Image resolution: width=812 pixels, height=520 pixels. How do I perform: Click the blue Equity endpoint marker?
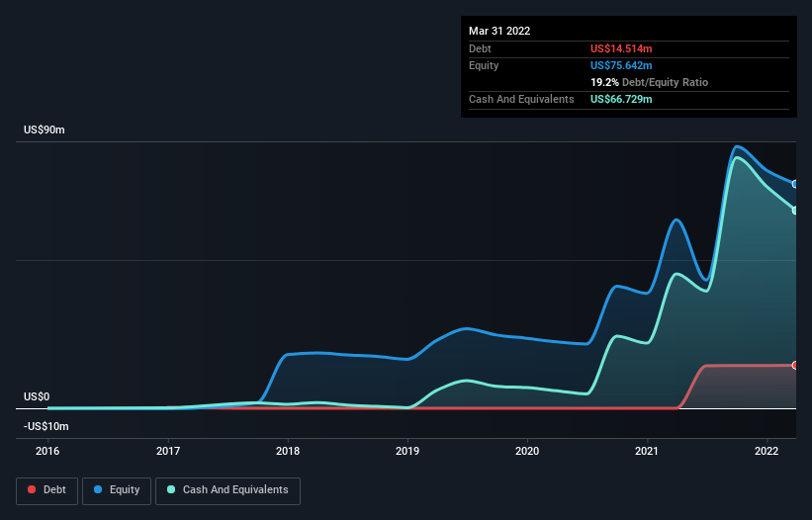[795, 184]
